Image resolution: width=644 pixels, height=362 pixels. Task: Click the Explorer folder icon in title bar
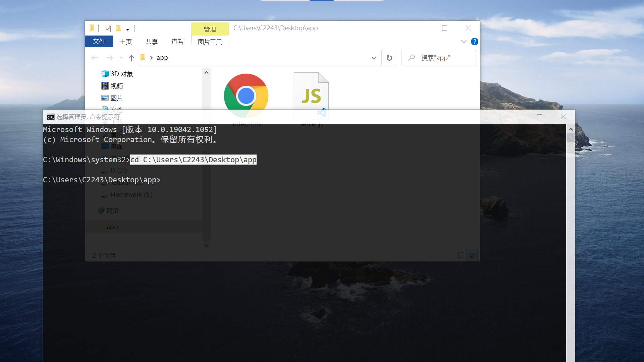point(92,28)
